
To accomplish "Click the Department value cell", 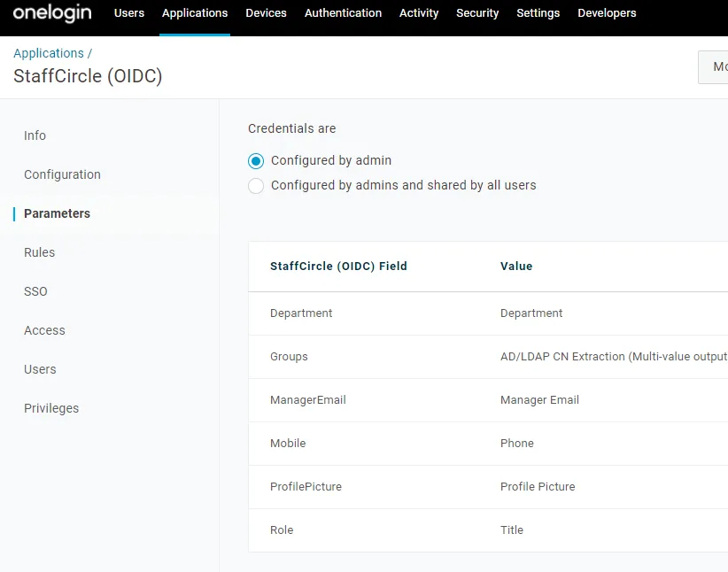I will click(531, 313).
